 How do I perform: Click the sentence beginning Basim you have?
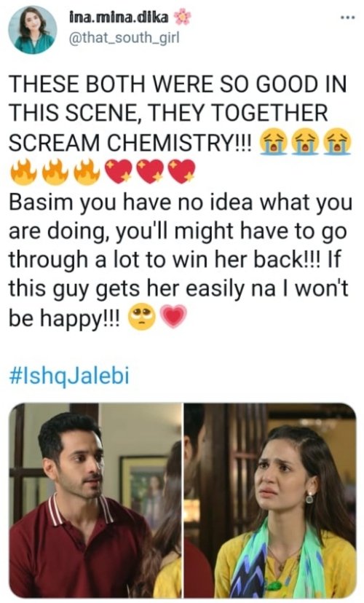[x=181, y=260]
